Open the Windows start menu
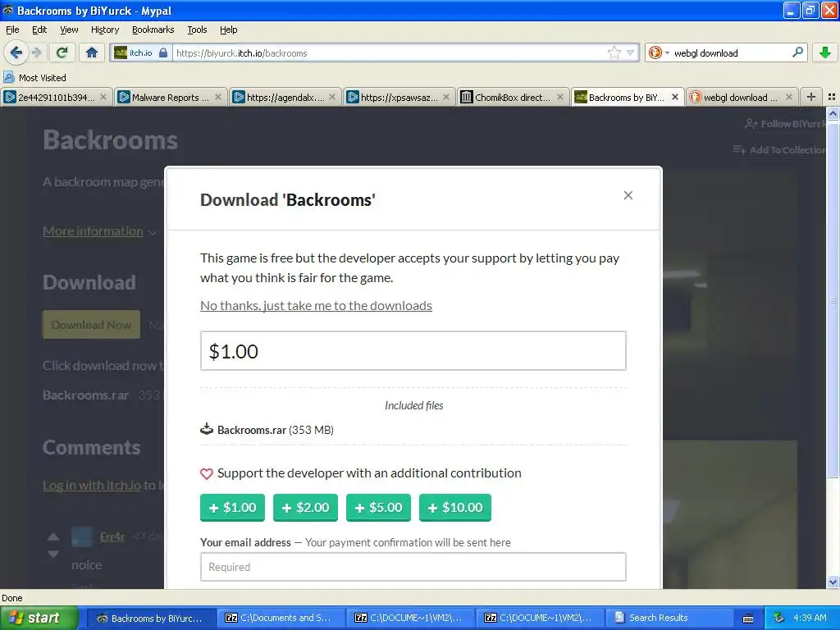This screenshot has width=840, height=630. (39, 618)
